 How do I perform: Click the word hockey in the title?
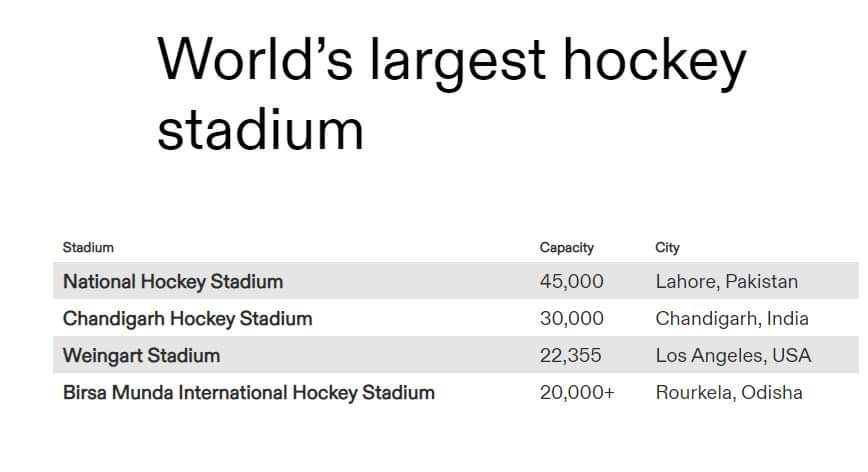pyautogui.click(x=655, y=62)
